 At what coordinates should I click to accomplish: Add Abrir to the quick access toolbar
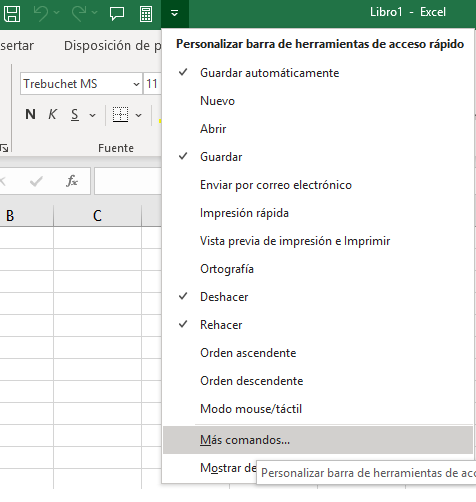point(318,129)
